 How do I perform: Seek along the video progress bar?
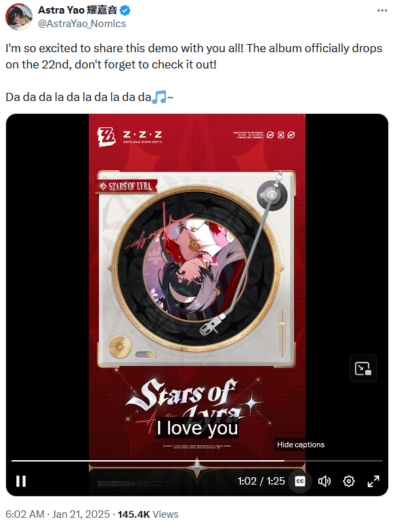tap(197, 461)
